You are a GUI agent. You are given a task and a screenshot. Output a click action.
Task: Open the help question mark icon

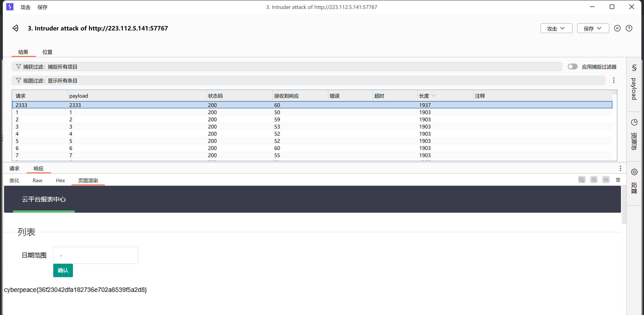[629, 28]
